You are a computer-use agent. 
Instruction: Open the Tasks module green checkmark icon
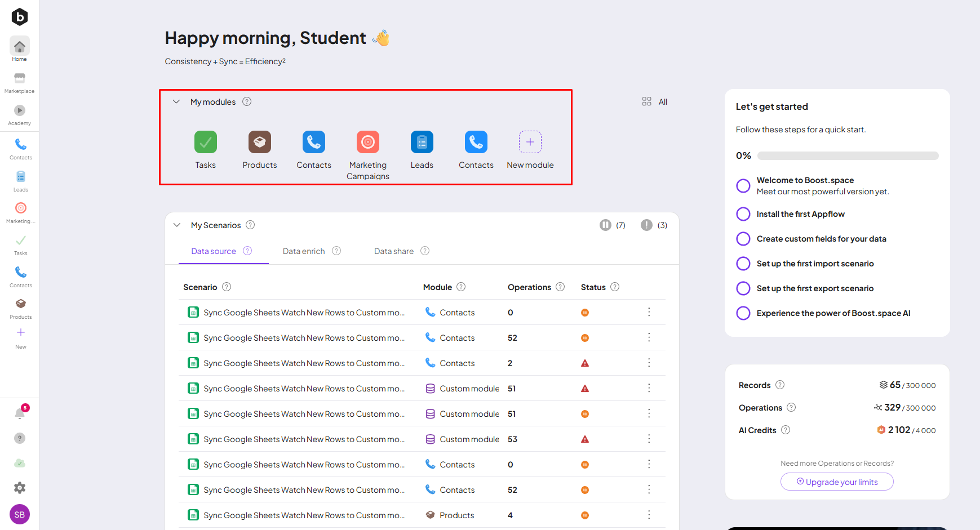click(x=205, y=142)
